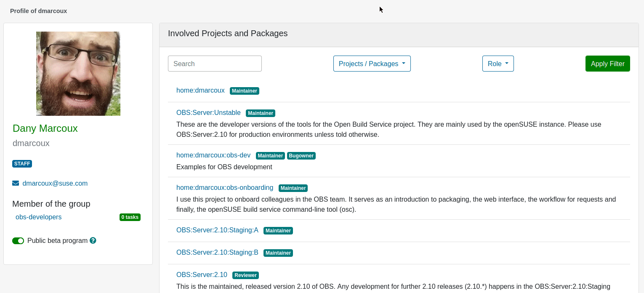
Task: Click the help question mark beside Public beta program
Action: click(x=92, y=240)
